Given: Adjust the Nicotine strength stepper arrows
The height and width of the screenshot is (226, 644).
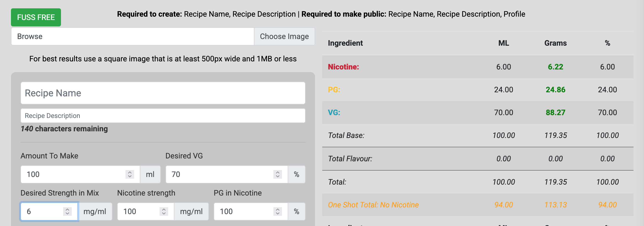Looking at the screenshot, I should click(164, 211).
